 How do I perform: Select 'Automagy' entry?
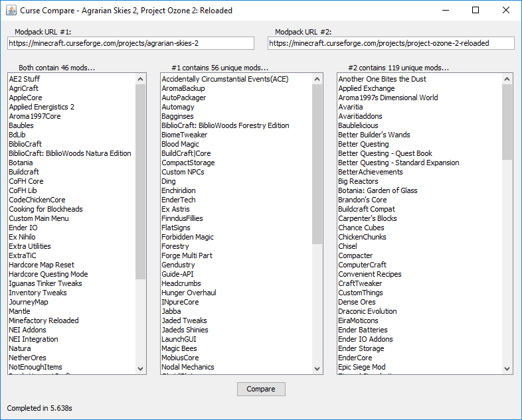click(178, 107)
